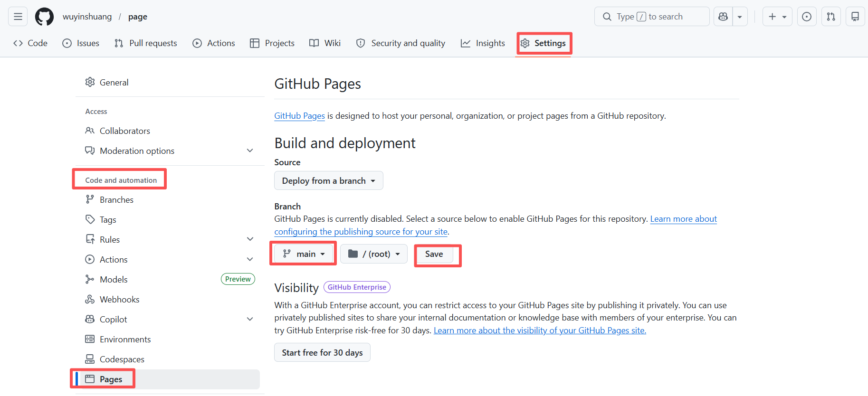Open Webhooks settings in sidebar

(119, 299)
